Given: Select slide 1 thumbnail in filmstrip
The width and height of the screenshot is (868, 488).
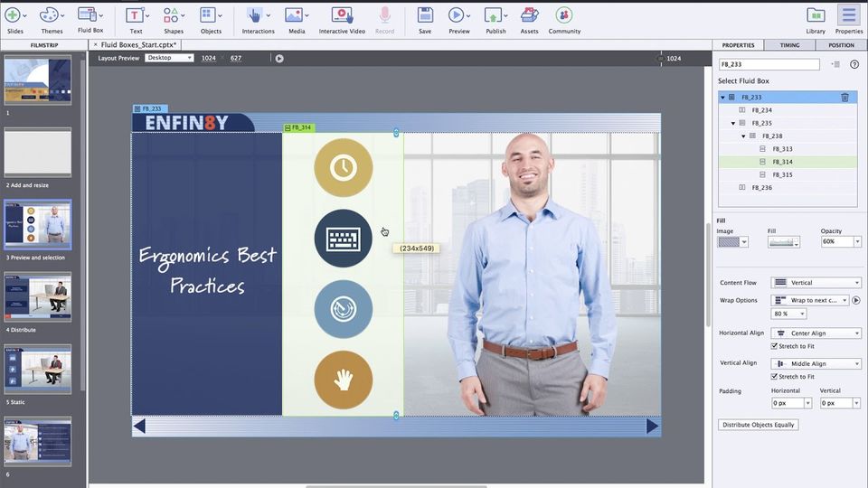Looking at the screenshot, I should [x=38, y=80].
